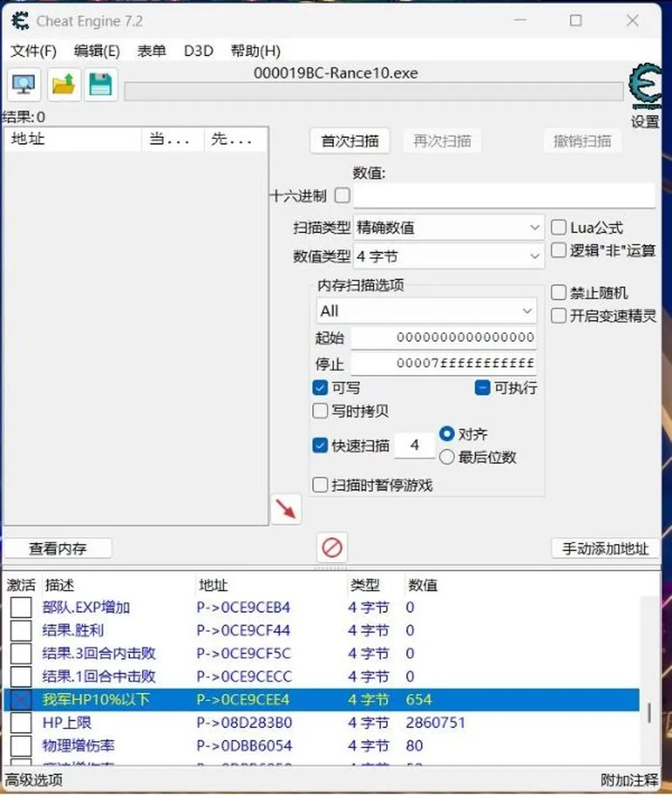
Task: Toggle the 十六进制 hex checkbox
Action: coord(343,195)
